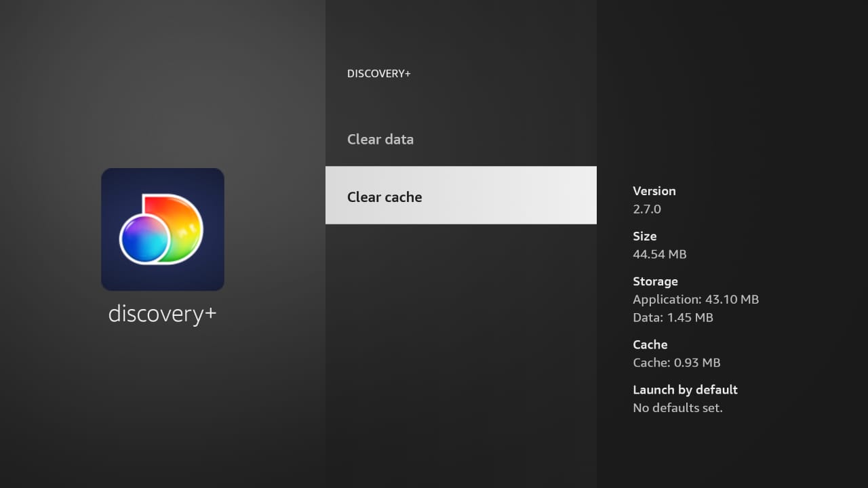Click the Application: 43.10 MB value

[696, 300]
